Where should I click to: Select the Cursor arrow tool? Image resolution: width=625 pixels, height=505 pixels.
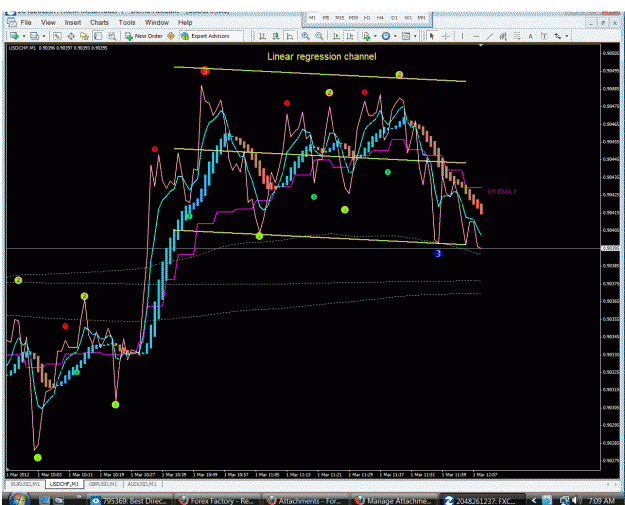(x=432, y=36)
